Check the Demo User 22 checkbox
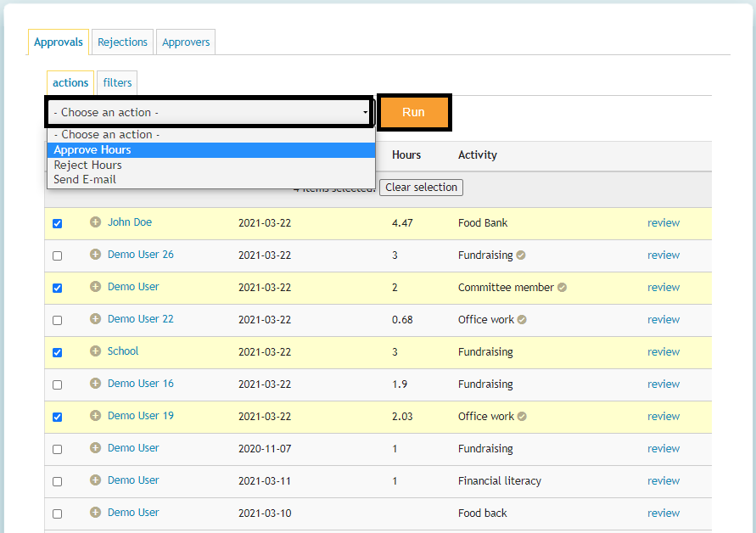The image size is (756, 533). coord(58,321)
